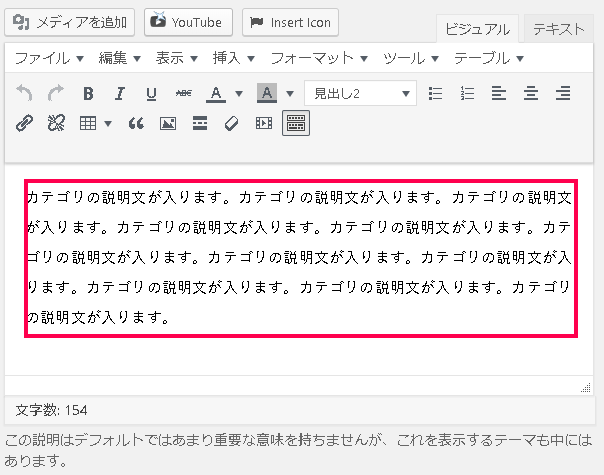Screen dimensions: 604x475
Task: Apply strikethrough formatting
Action: (183, 94)
